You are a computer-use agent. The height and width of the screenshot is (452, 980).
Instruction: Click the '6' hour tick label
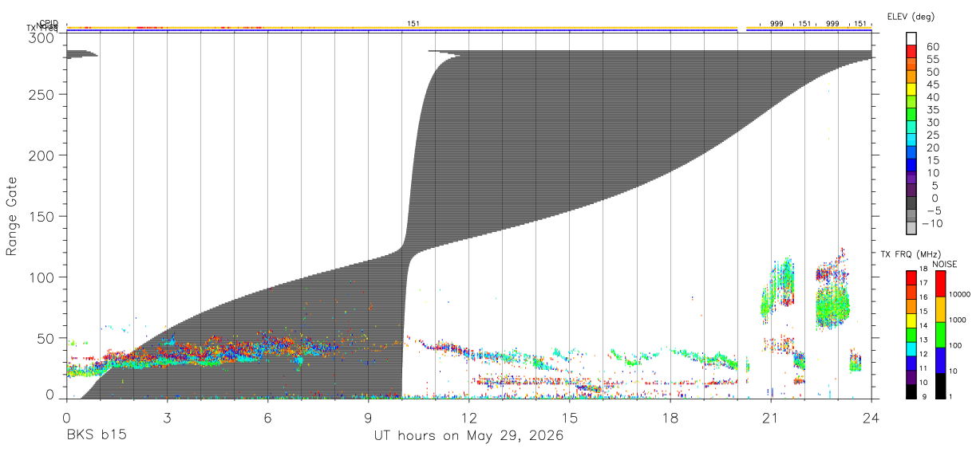(267, 416)
